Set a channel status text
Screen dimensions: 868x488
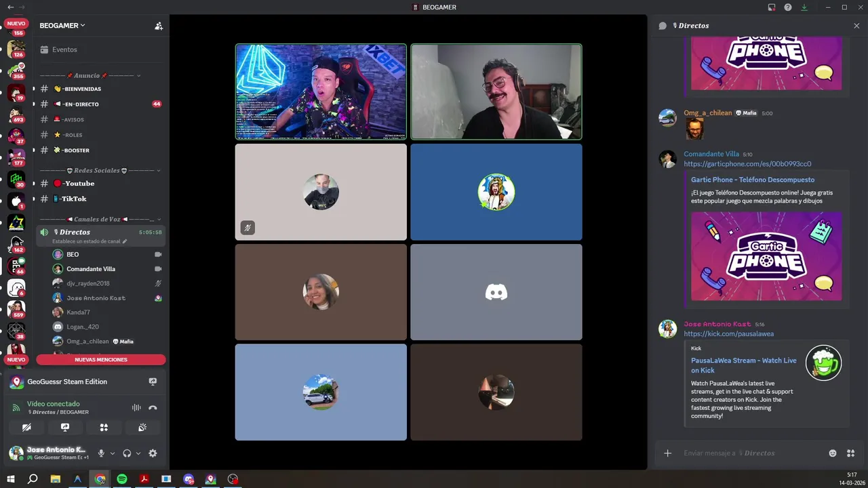(x=90, y=241)
